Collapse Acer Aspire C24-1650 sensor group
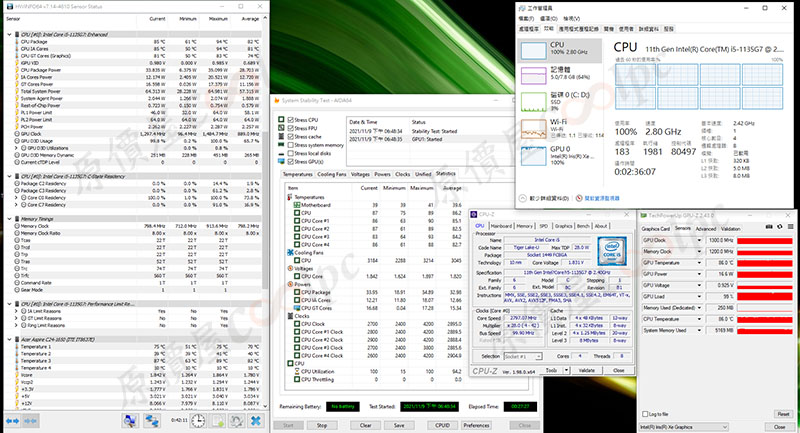This screenshot has width=800, height=433. (9, 339)
